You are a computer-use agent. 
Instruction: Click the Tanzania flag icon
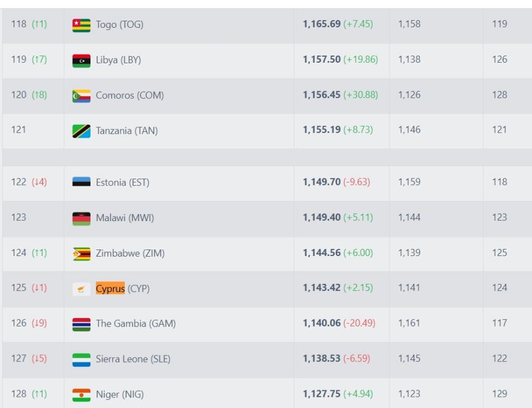pyautogui.click(x=82, y=131)
